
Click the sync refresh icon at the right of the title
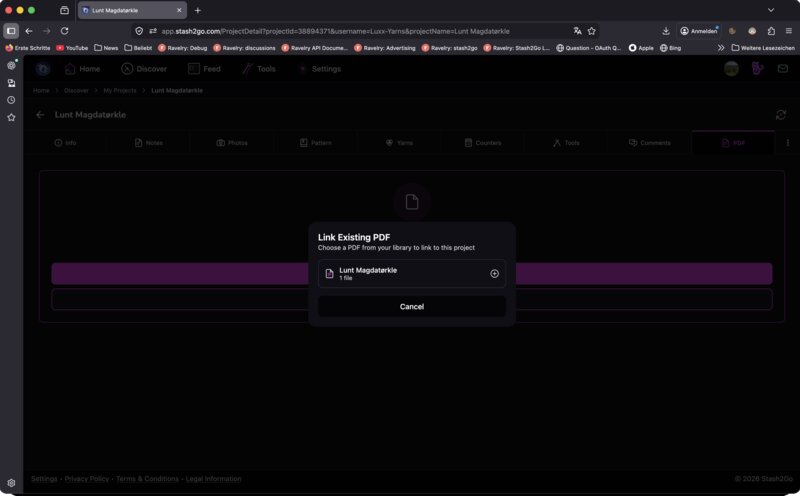[x=781, y=115]
